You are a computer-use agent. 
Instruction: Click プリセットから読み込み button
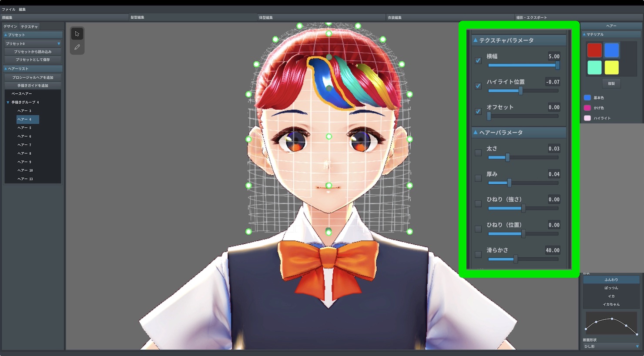(33, 52)
